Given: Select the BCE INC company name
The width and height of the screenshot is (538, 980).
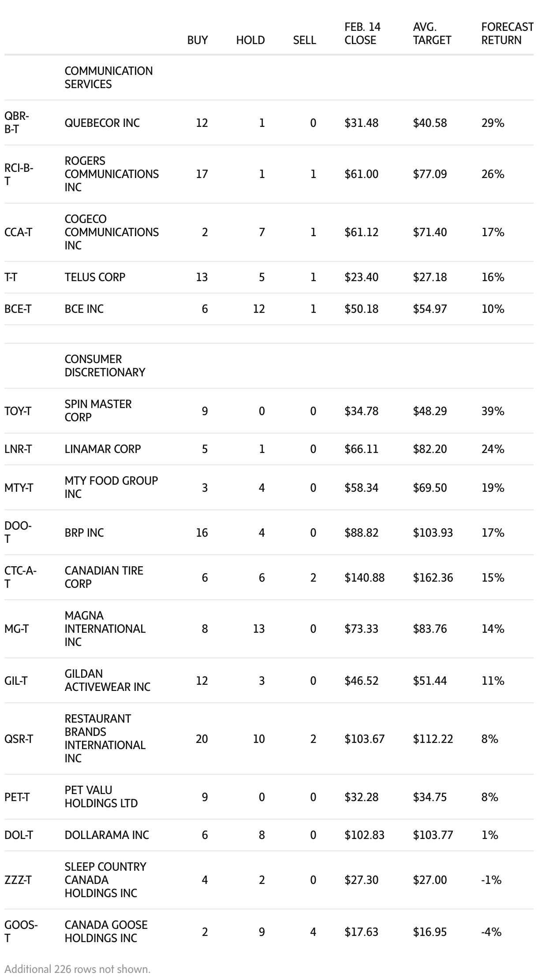Looking at the screenshot, I should coord(84,309).
